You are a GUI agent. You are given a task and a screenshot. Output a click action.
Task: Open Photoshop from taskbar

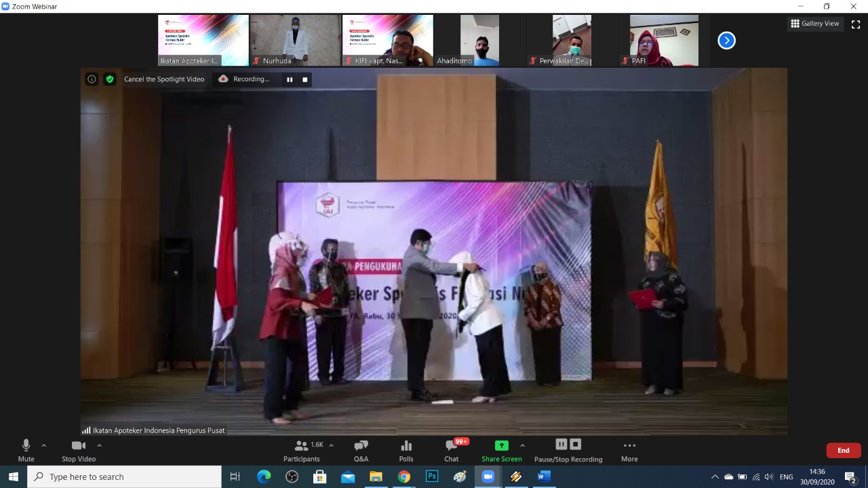[432, 476]
